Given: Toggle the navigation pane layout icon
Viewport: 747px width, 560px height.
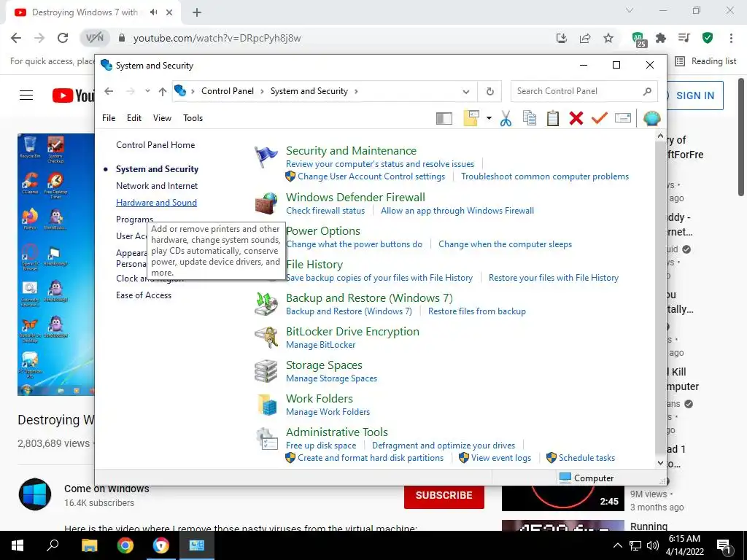Looking at the screenshot, I should (444, 118).
